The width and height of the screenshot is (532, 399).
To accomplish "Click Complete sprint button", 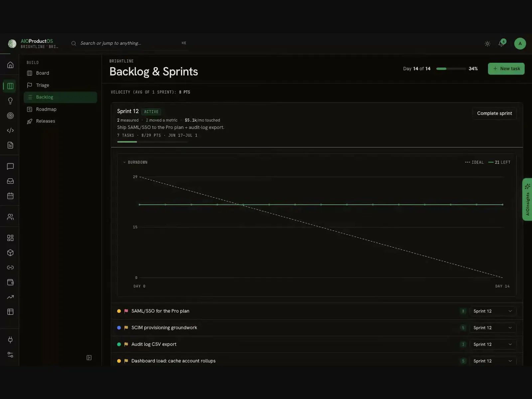I will [494, 113].
